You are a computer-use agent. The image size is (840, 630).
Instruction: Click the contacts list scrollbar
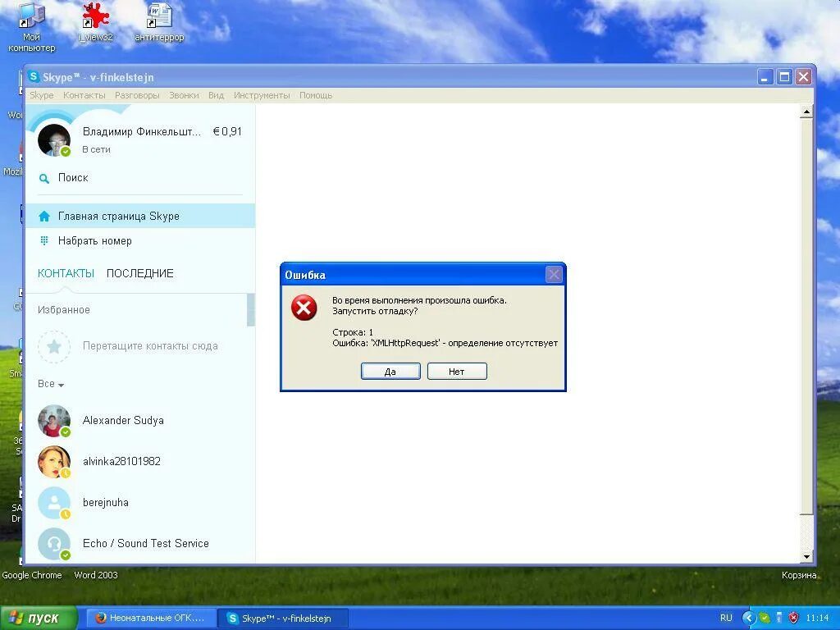pos(251,309)
